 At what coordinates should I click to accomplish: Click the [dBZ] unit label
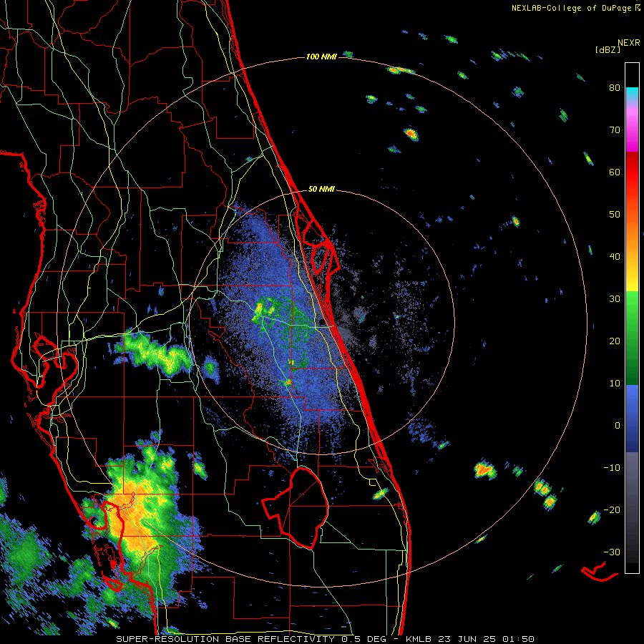coord(608,49)
